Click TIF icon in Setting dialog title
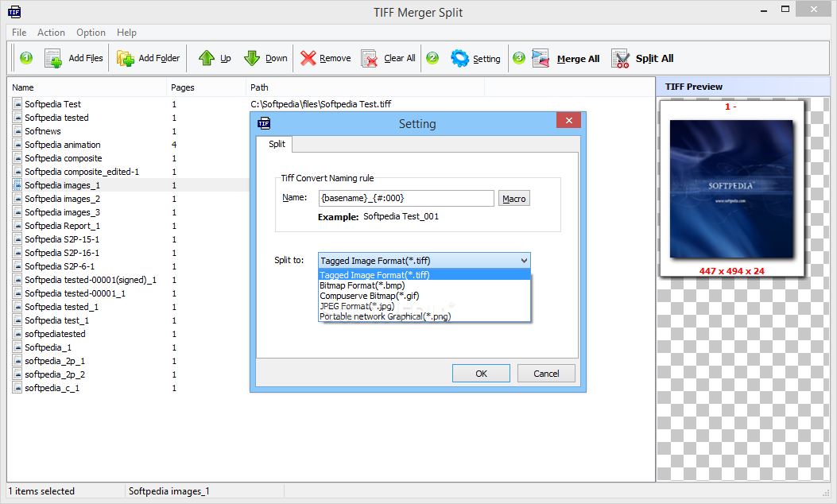 click(x=264, y=123)
